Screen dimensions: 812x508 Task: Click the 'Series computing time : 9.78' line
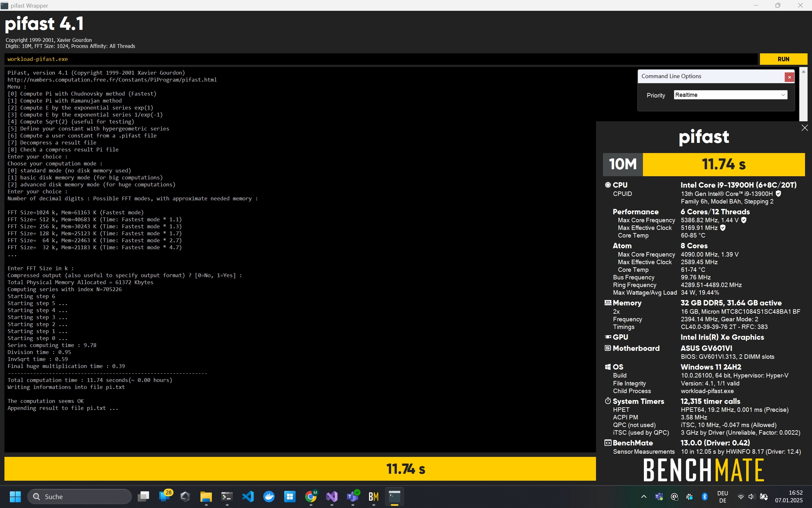pos(52,345)
